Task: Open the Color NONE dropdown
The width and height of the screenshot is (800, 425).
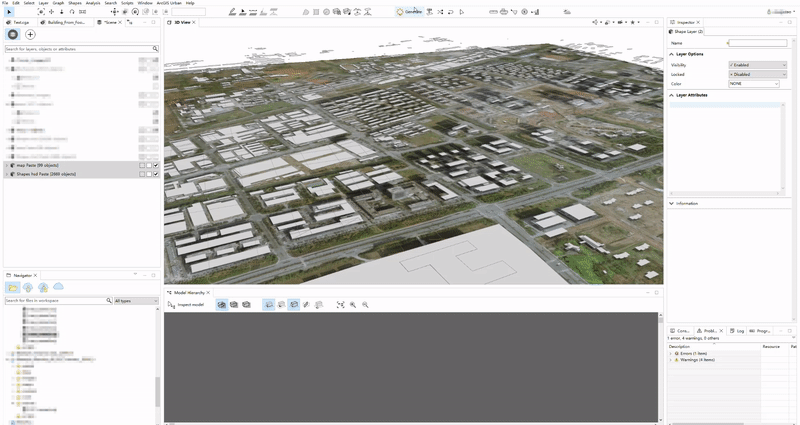Action: (754, 84)
